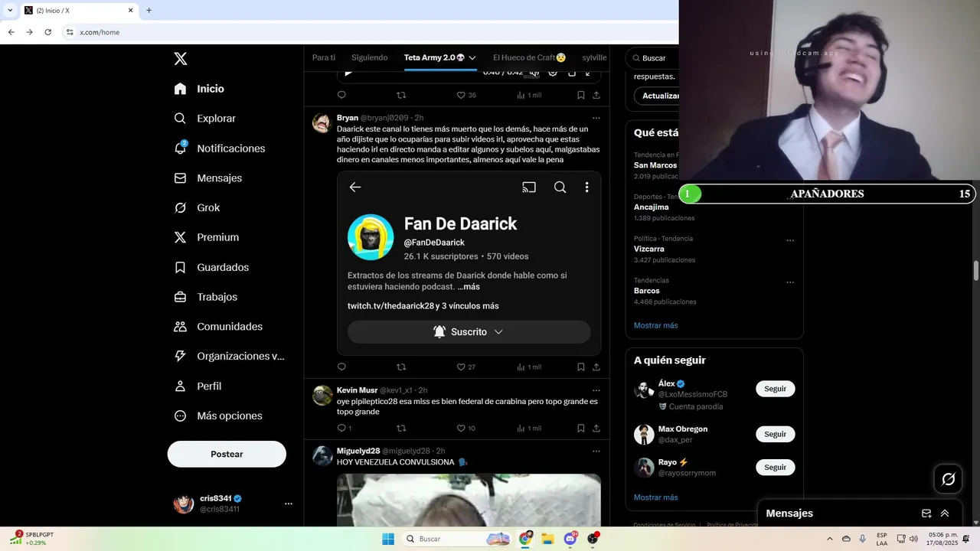Click the Guardados bookmark icon in sidebar
This screenshot has height=551, width=980.
pos(180,267)
